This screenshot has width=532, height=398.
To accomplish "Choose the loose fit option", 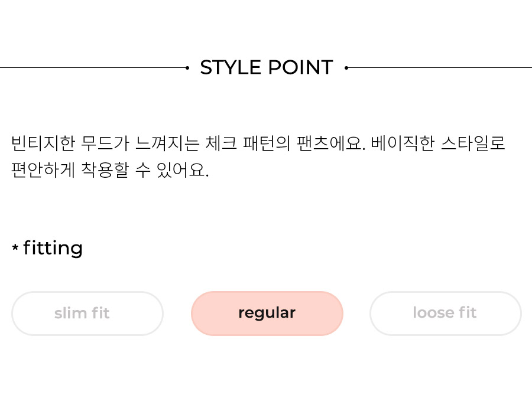I will pos(446,313).
